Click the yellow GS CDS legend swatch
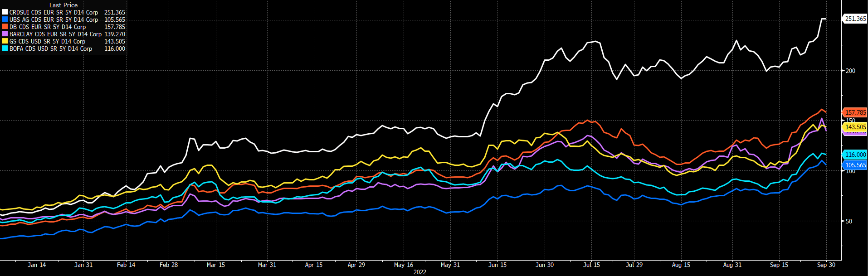This screenshot has width=868, height=276. [x=5, y=41]
